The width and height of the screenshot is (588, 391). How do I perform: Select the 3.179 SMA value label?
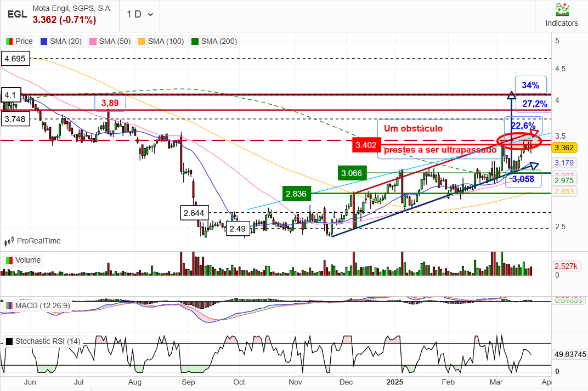[x=564, y=163]
